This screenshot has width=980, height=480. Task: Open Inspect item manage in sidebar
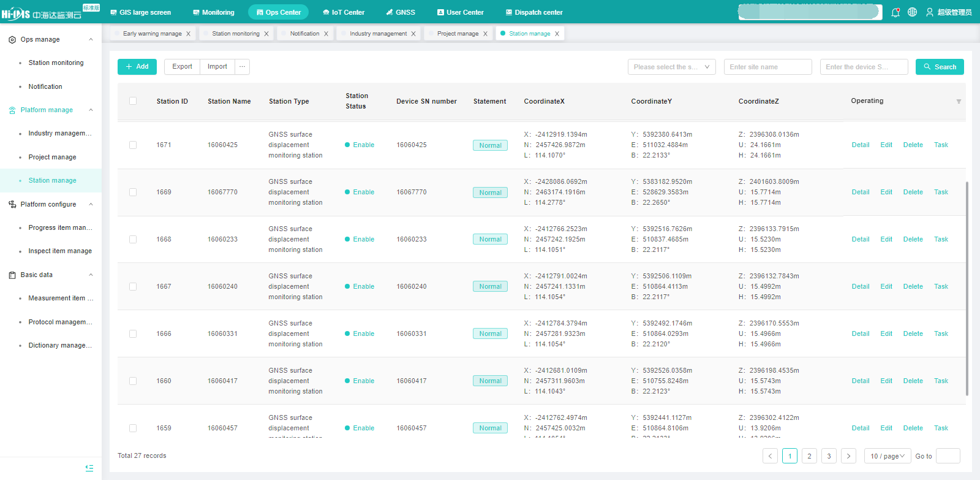tap(60, 251)
